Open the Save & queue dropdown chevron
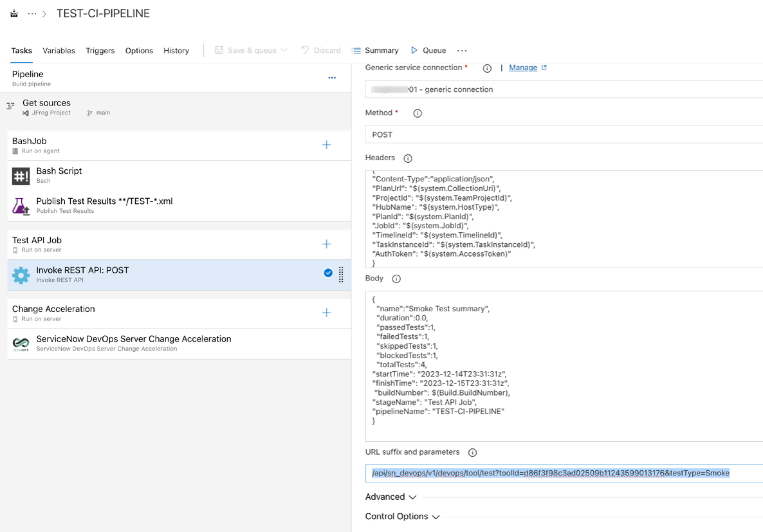Viewport: 763px width, 532px height. (x=284, y=50)
